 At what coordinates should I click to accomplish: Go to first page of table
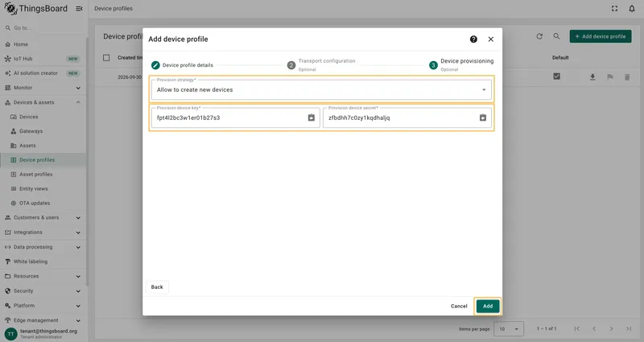coord(576,329)
